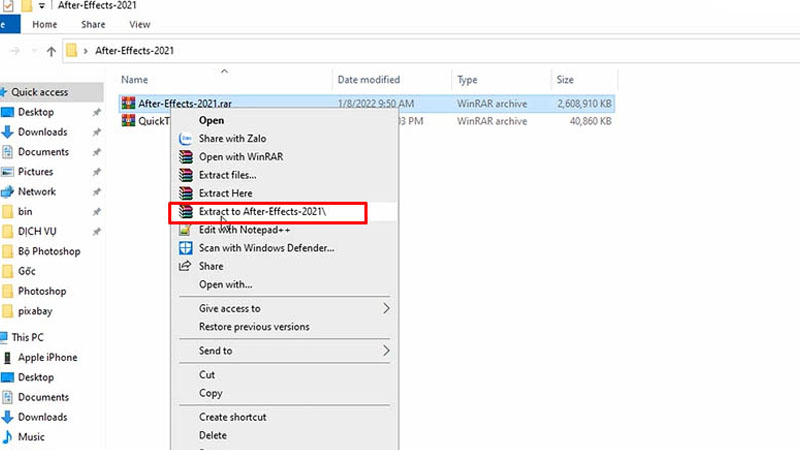The width and height of the screenshot is (800, 450).
Task: Click the Apple iPhone device icon
Action: (x=7, y=358)
